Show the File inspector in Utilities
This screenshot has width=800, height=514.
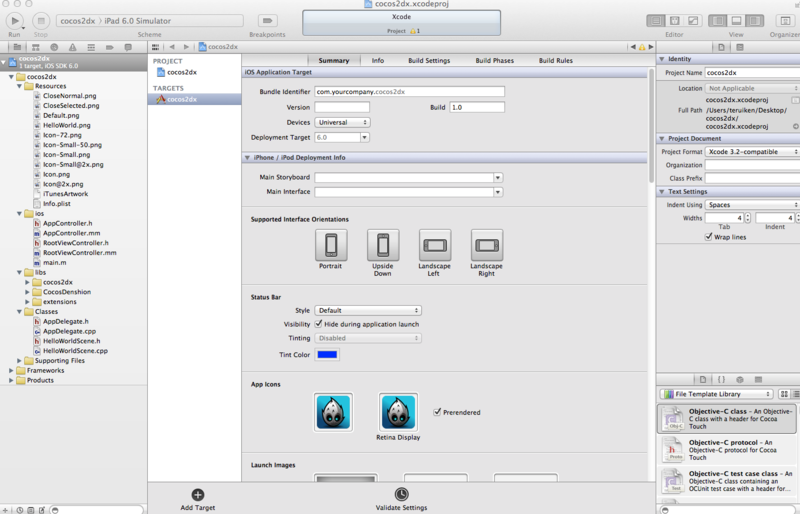[721, 47]
